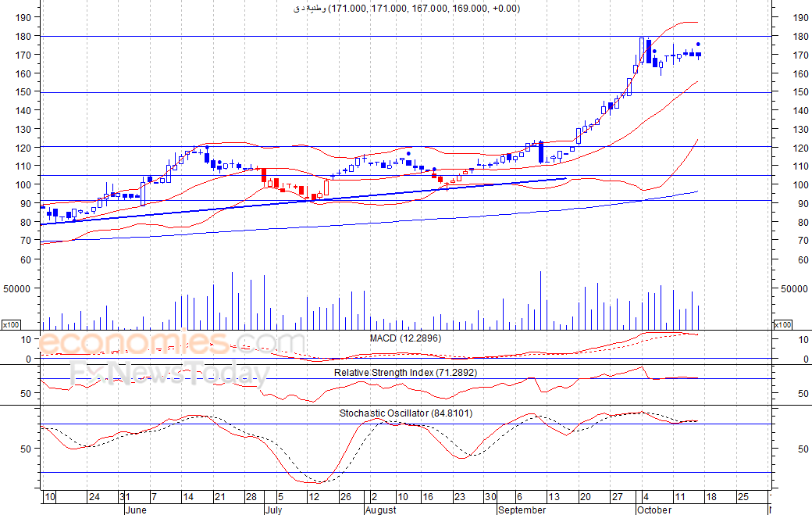Screen dimensions: 812x515
Task: Click the 50000 volume label on left axis
Action: (17, 288)
